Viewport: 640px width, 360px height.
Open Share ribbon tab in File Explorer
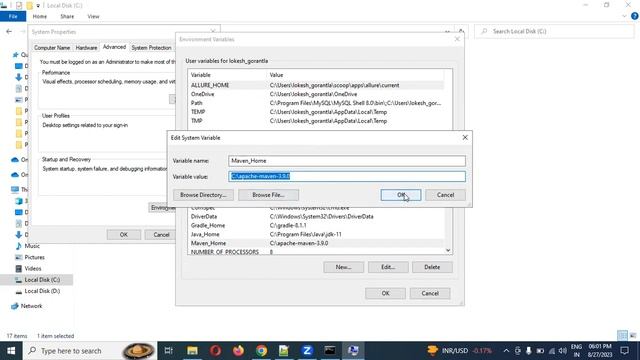[67, 16]
